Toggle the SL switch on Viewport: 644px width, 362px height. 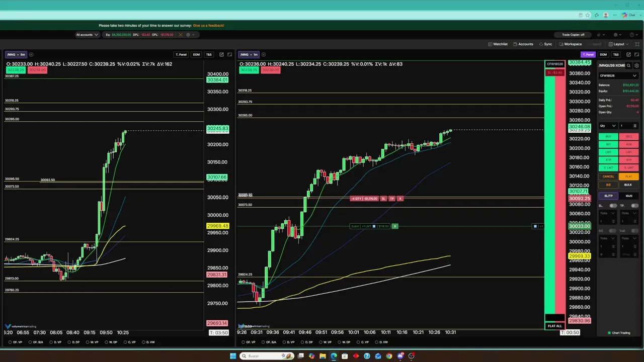(613, 206)
